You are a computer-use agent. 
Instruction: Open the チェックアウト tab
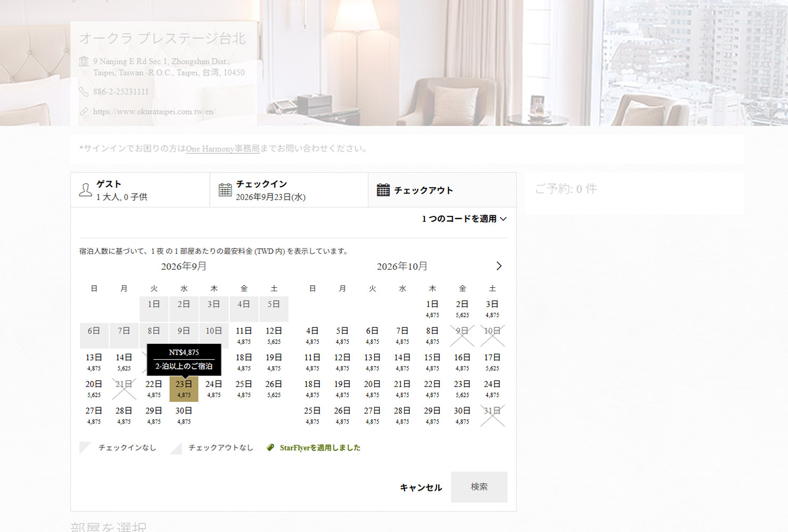click(442, 190)
